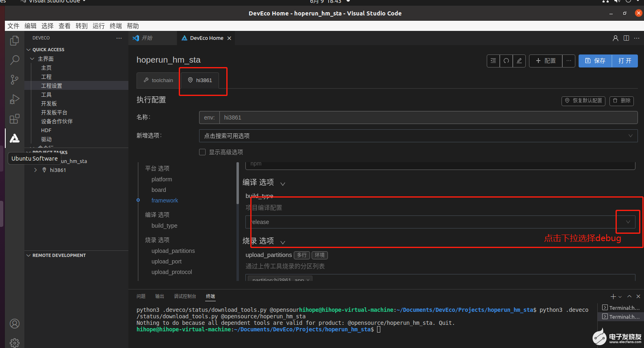
Task: Open Manage gear icon in activity bar
Action: [15, 343]
